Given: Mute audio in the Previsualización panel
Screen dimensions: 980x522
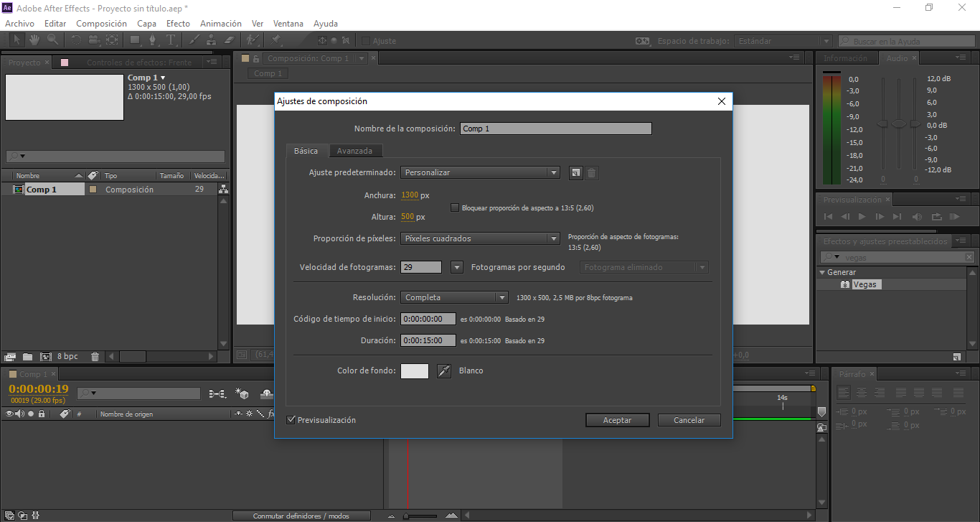Looking at the screenshot, I should click(918, 216).
